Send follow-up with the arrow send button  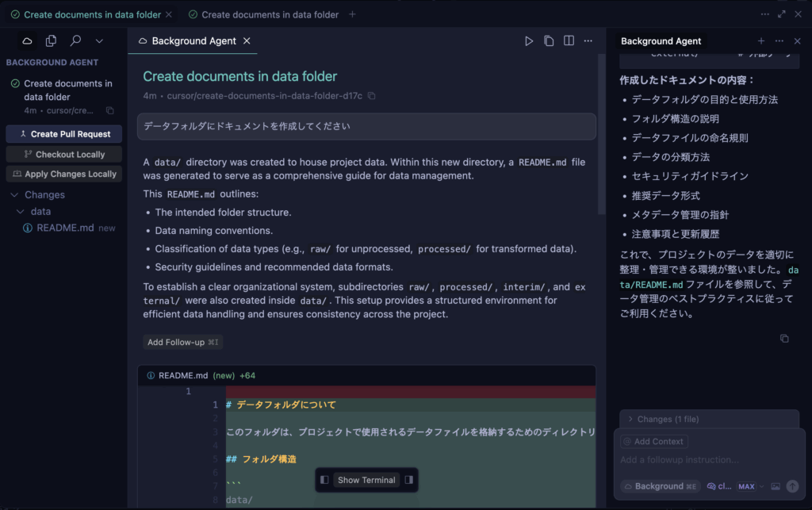tap(792, 486)
